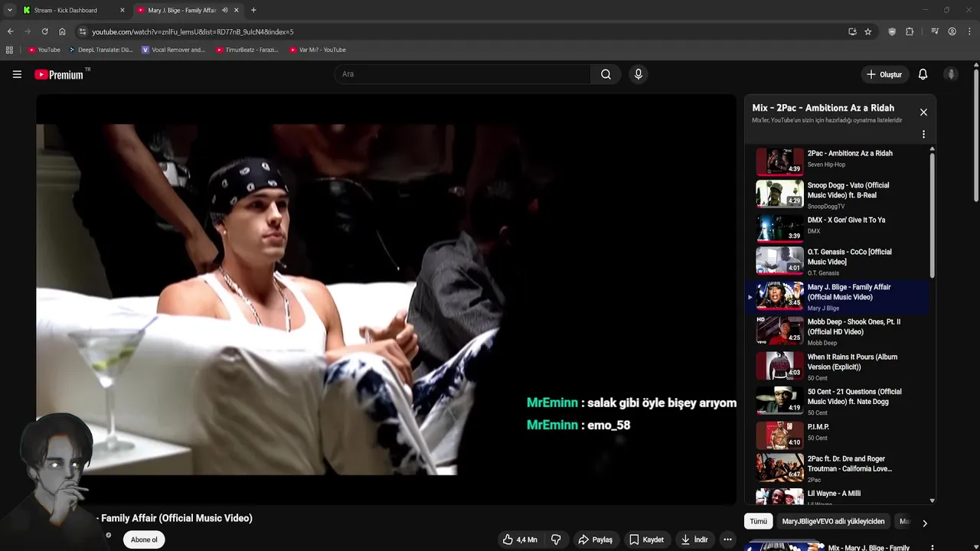The width and height of the screenshot is (980, 551).
Task: Click the search magnifier button
Action: click(x=606, y=74)
